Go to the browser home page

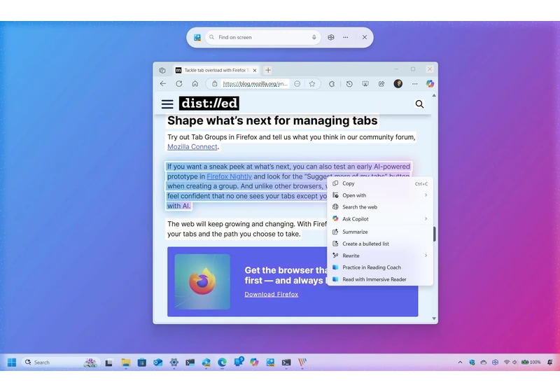click(x=195, y=83)
